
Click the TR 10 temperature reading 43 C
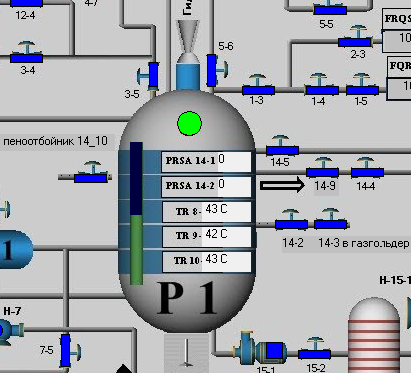coord(226,262)
